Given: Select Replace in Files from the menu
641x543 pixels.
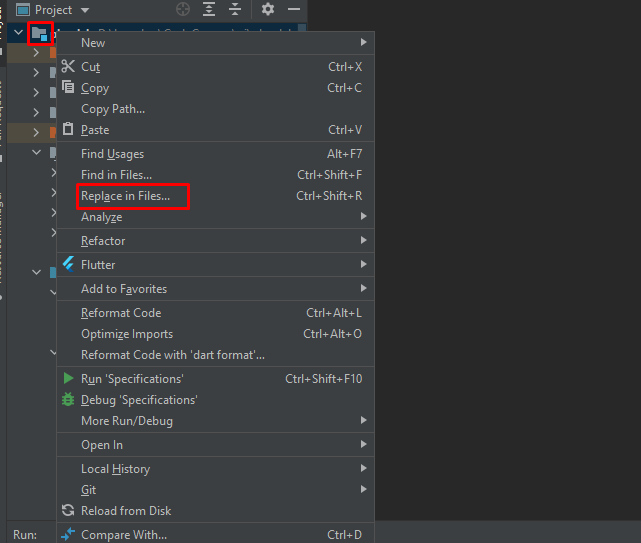Looking at the screenshot, I should click(126, 196).
